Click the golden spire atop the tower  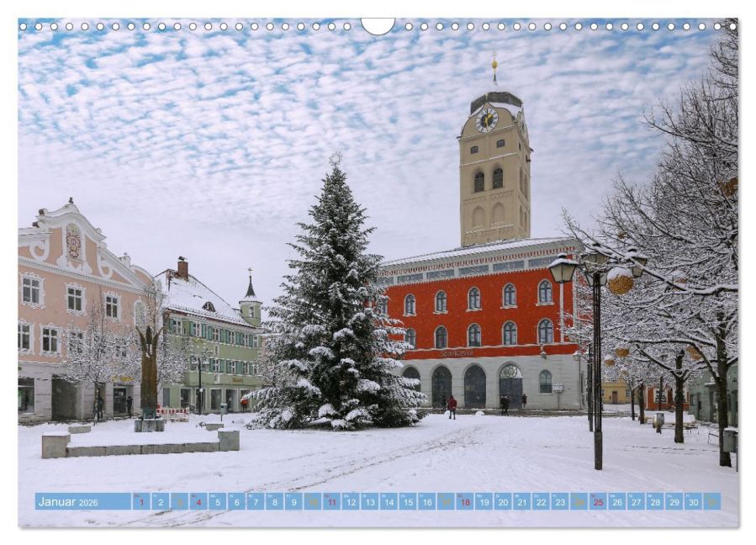tap(494, 66)
